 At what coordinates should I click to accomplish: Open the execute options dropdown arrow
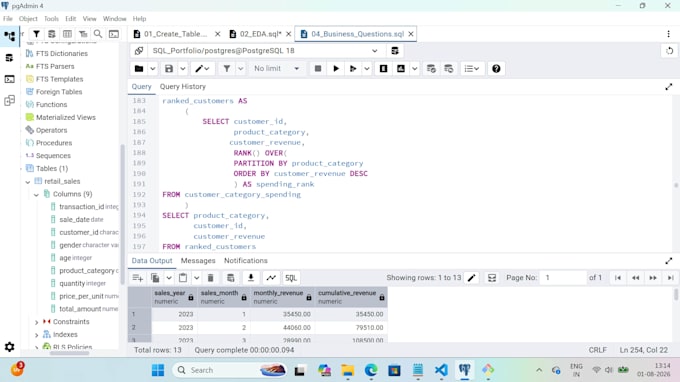click(x=367, y=69)
